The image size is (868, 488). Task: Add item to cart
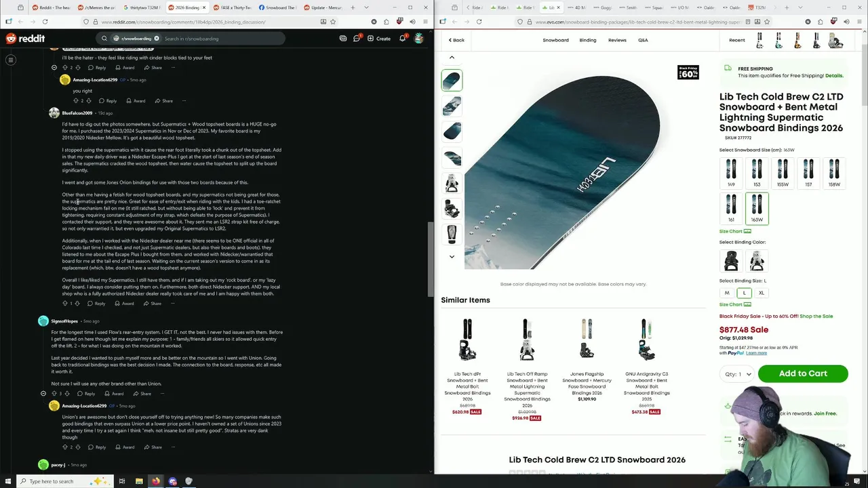[x=803, y=373]
